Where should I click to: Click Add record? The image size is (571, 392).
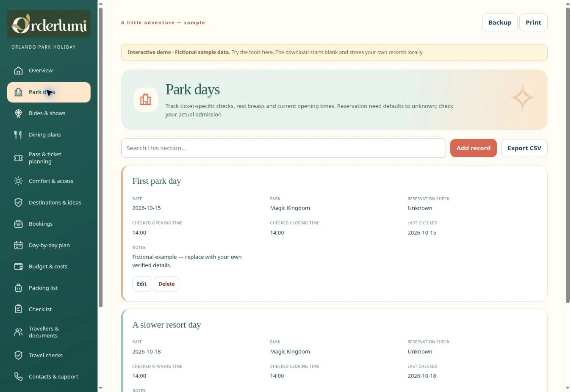pos(473,148)
